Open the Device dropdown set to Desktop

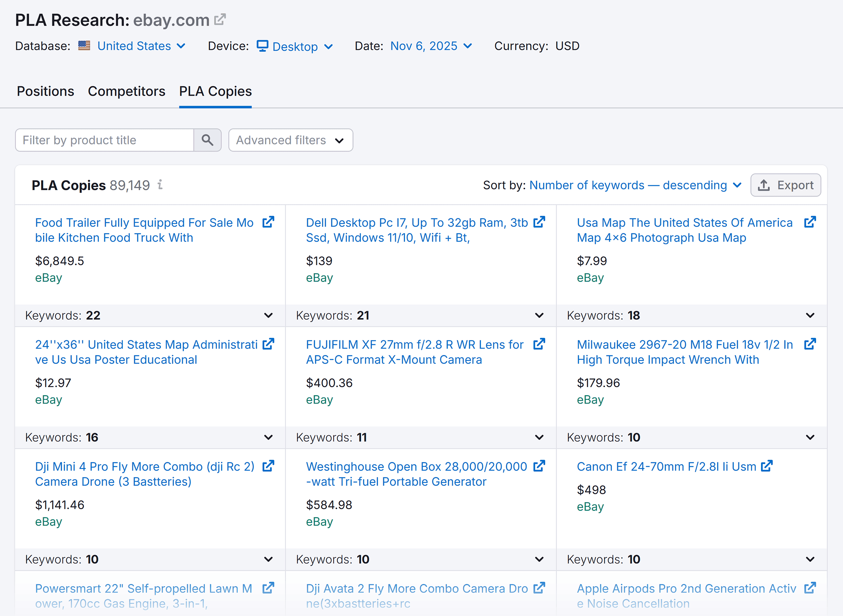pos(296,46)
